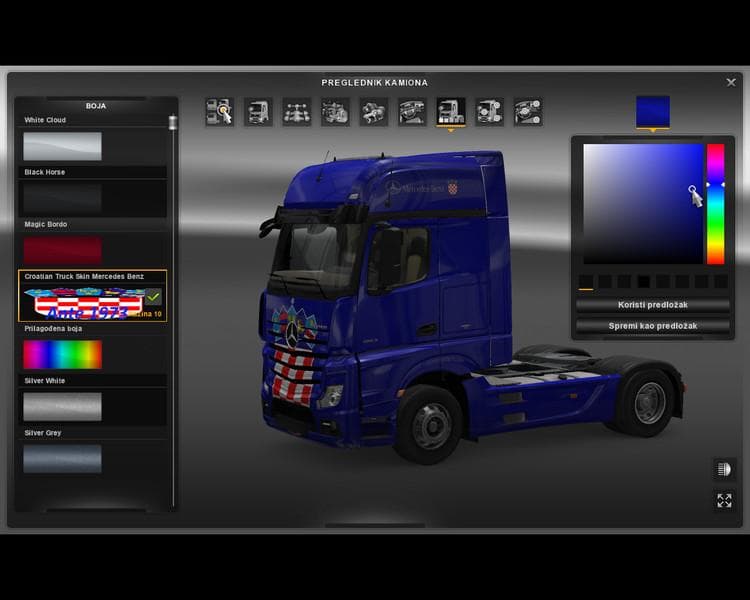Click the vertical rainbow hue slider
This screenshot has width=750, height=600.
716,204
